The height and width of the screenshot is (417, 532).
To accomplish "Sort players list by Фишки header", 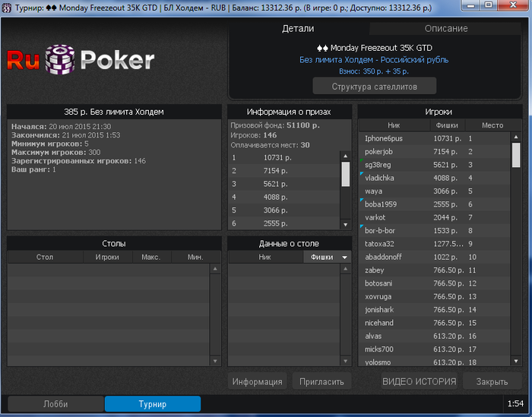I will (x=447, y=125).
